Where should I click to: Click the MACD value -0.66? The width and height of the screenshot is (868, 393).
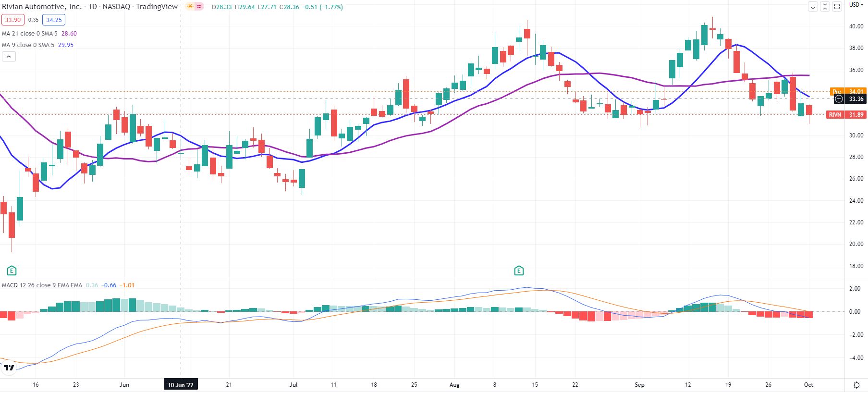point(109,285)
